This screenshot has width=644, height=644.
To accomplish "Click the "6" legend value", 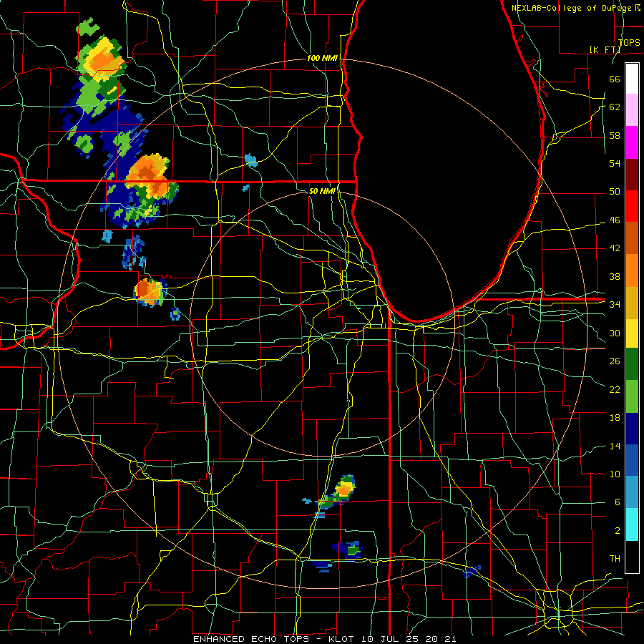I will 618,502.
